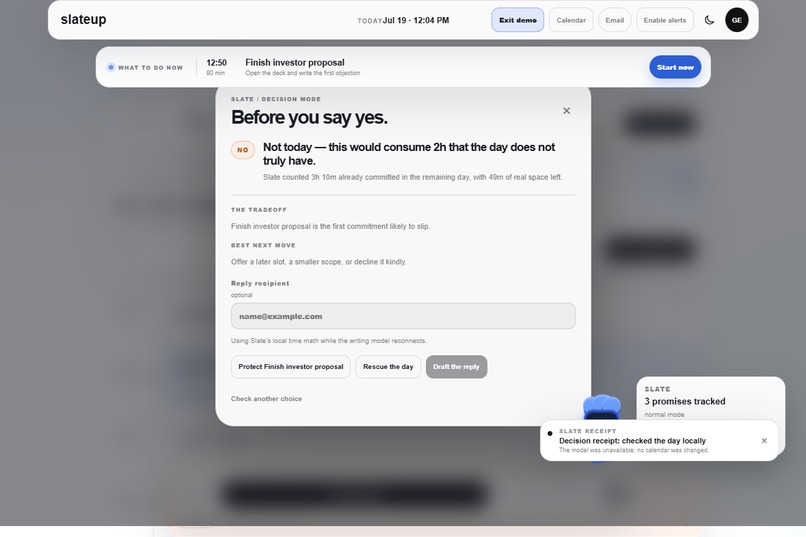
Task: Click the blue Slate mascot icon
Action: [601, 406]
